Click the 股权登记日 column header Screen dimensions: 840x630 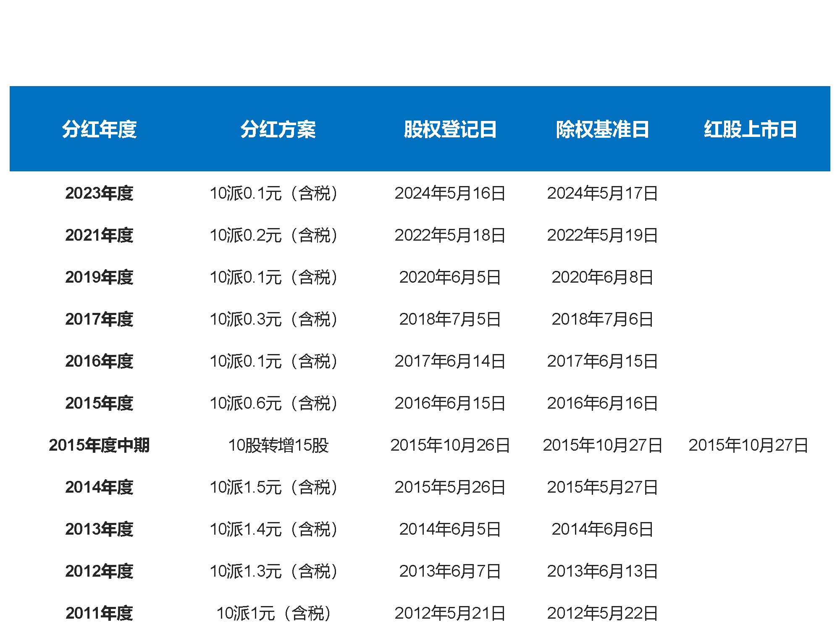point(450,129)
